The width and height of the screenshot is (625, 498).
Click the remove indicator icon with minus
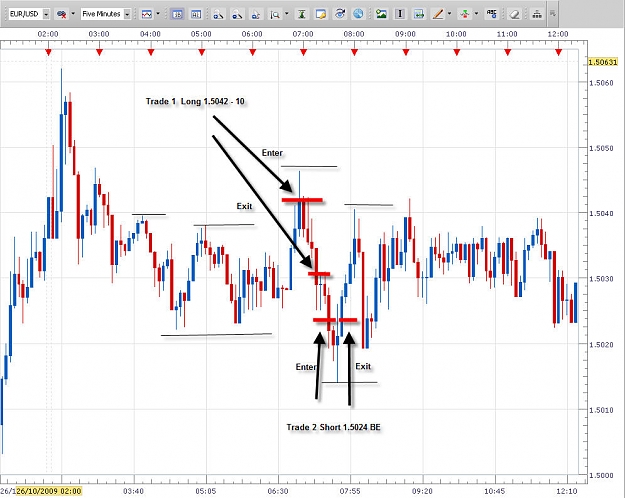(x=237, y=15)
